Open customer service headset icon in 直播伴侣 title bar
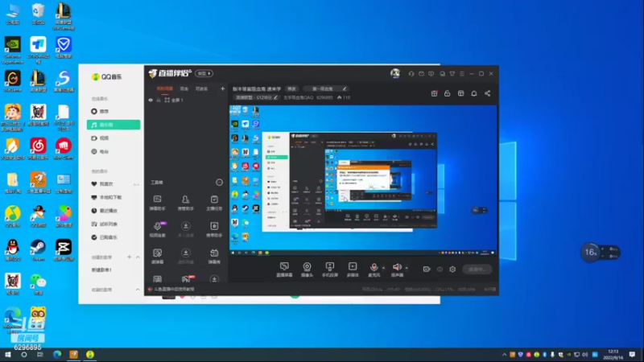Image resolution: width=644 pixels, height=362 pixels. click(x=411, y=74)
